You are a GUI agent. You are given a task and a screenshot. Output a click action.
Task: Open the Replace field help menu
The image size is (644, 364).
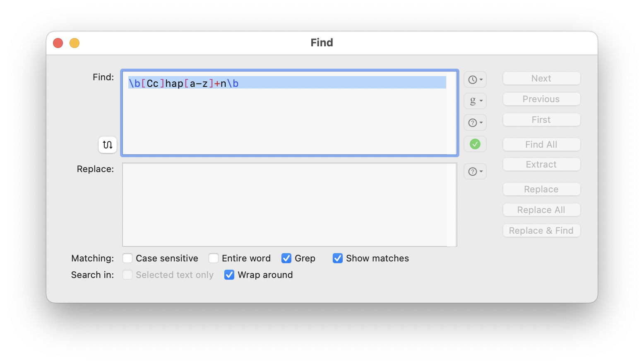tap(475, 171)
